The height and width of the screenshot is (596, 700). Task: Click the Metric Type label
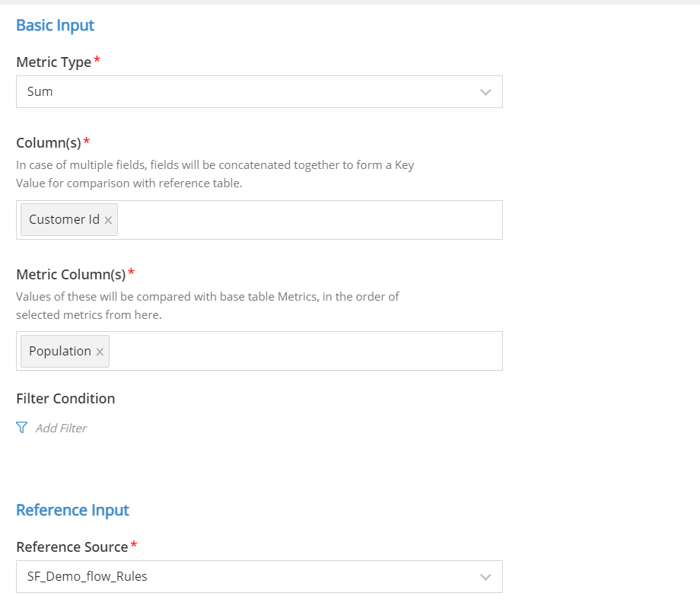click(53, 62)
